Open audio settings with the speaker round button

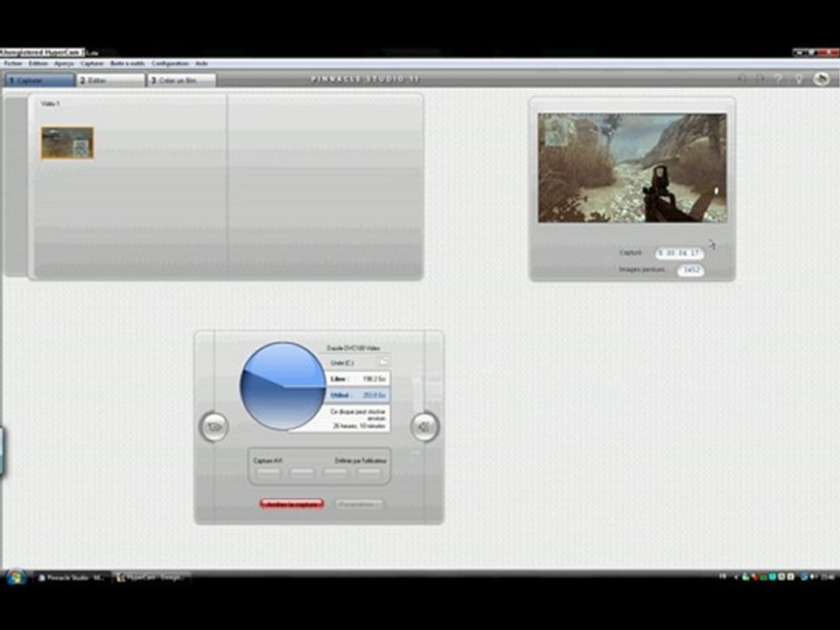424,426
